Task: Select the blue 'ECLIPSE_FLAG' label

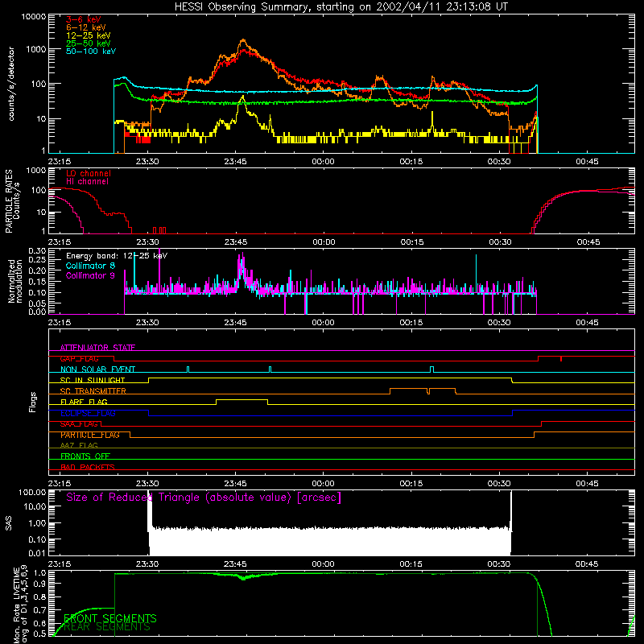Action: click(88, 413)
